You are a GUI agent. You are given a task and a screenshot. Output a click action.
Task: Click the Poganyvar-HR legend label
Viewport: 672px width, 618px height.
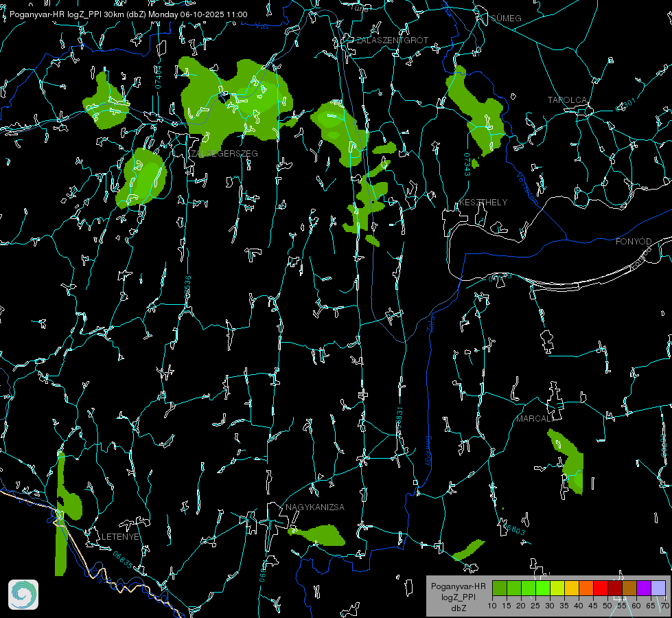pyautogui.click(x=458, y=586)
